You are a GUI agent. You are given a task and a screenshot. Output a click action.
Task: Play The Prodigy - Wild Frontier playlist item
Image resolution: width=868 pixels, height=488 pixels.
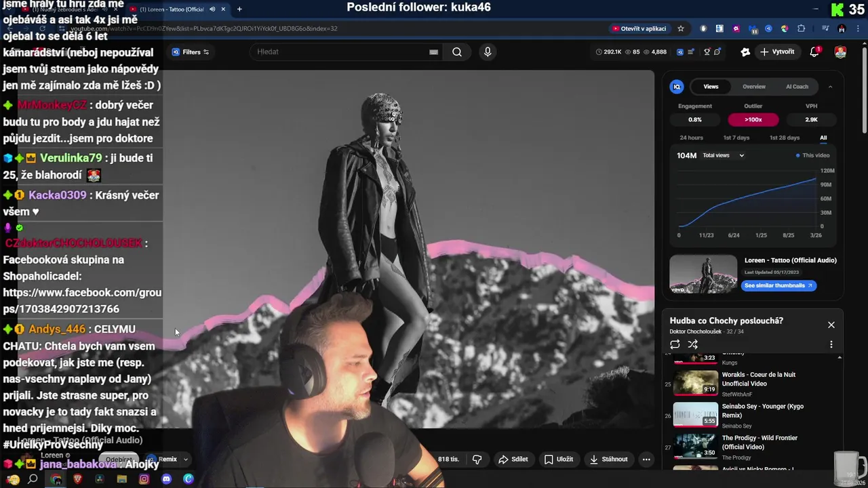coord(753,446)
